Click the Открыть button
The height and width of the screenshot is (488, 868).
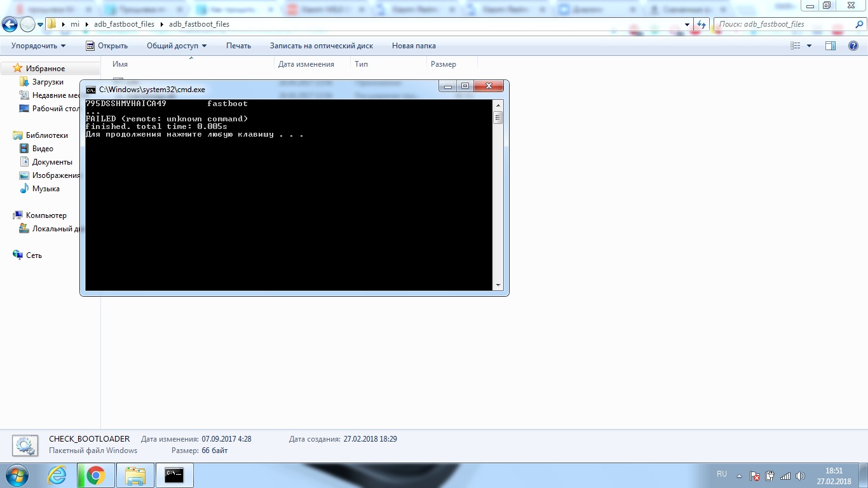click(107, 46)
